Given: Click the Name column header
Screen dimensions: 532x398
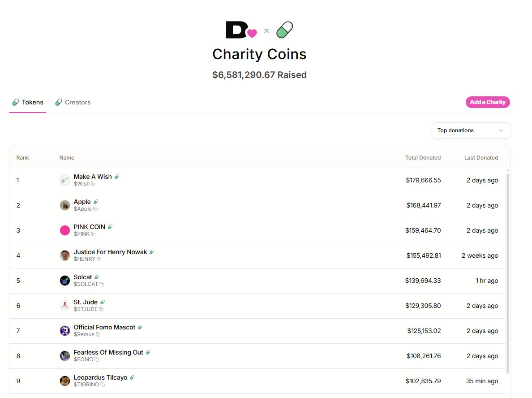Looking at the screenshot, I should [x=67, y=158].
